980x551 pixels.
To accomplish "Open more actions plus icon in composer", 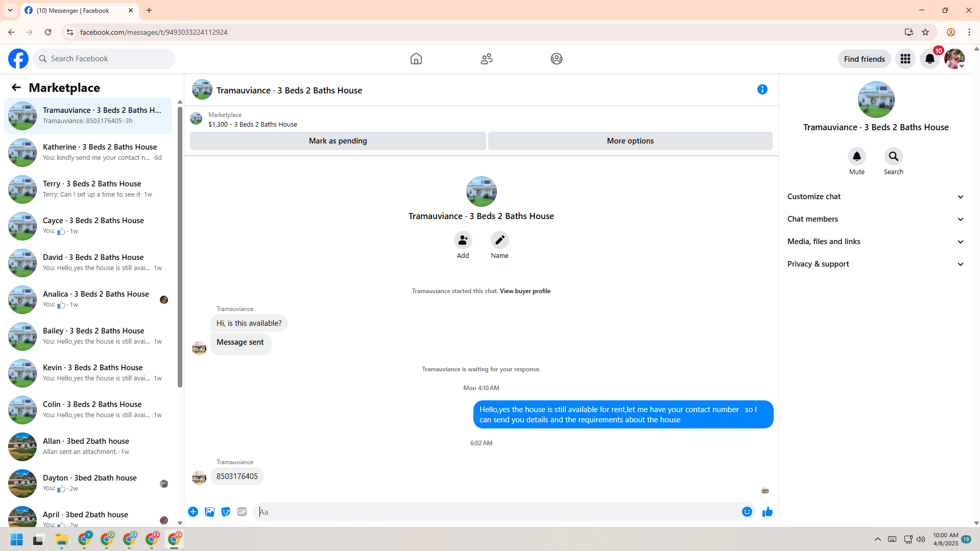I will pos(193,512).
